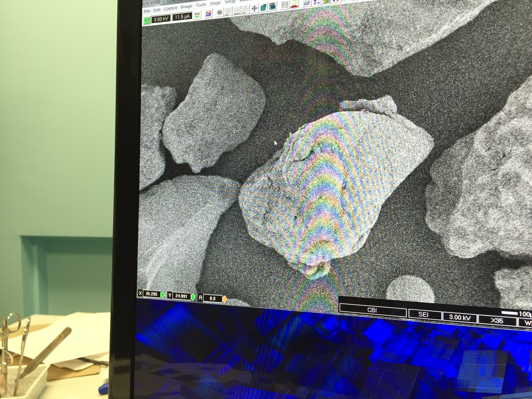Click the 3.00 kV accelerating voltage readout

point(161,19)
